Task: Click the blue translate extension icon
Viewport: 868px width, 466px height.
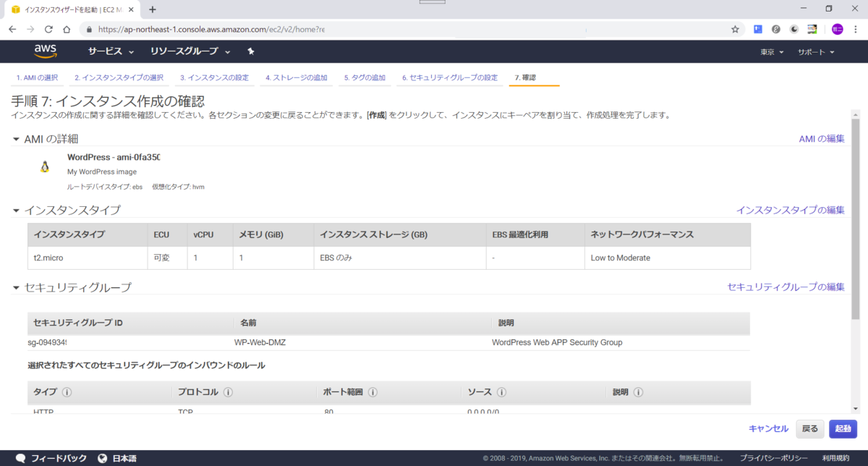Action: (x=758, y=29)
